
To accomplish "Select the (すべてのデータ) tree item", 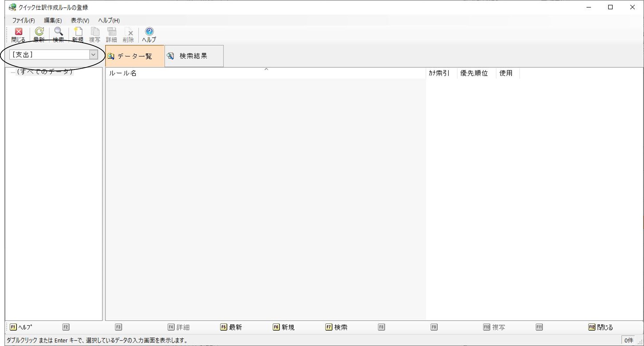I will pos(45,72).
